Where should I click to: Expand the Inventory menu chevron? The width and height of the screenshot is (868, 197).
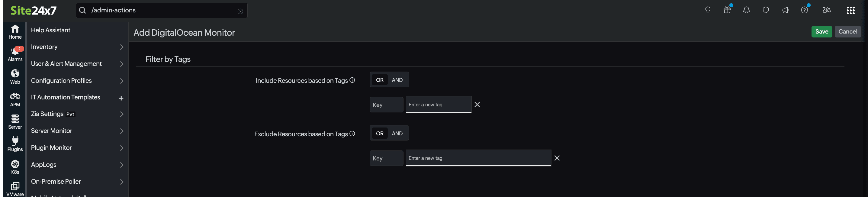pyautogui.click(x=122, y=47)
